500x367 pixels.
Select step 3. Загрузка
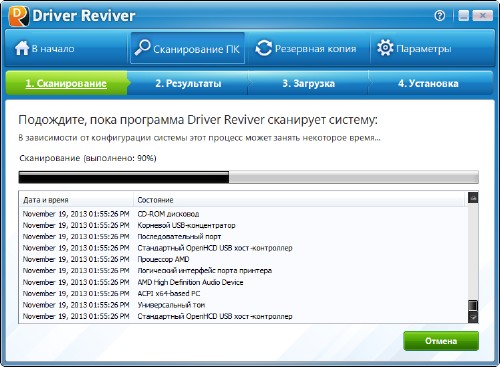point(308,83)
